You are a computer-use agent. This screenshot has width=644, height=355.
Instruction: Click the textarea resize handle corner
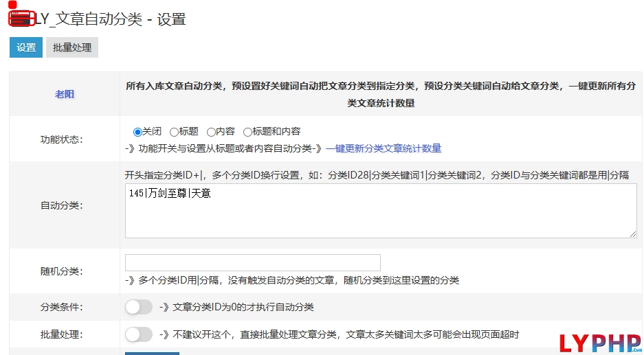(633, 234)
